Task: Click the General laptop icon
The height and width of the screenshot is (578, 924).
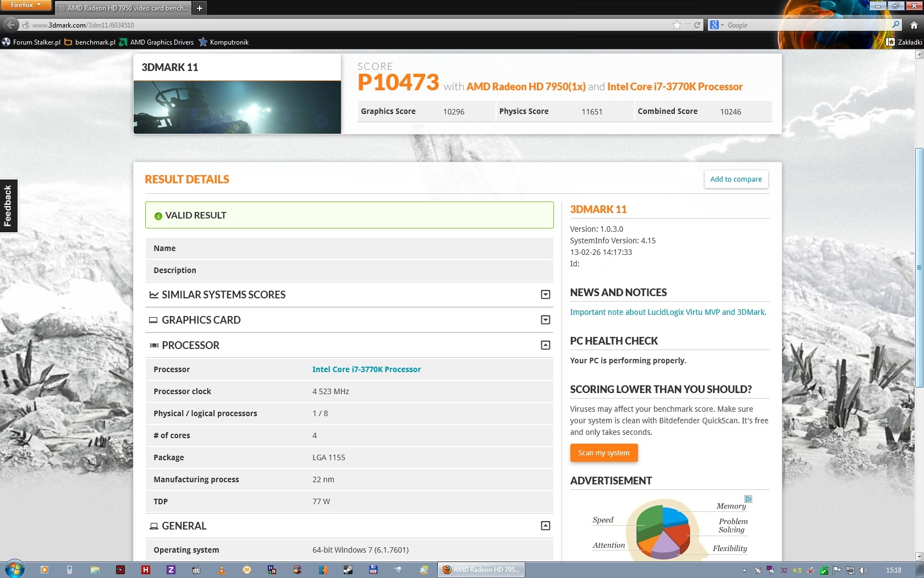Action: point(154,526)
